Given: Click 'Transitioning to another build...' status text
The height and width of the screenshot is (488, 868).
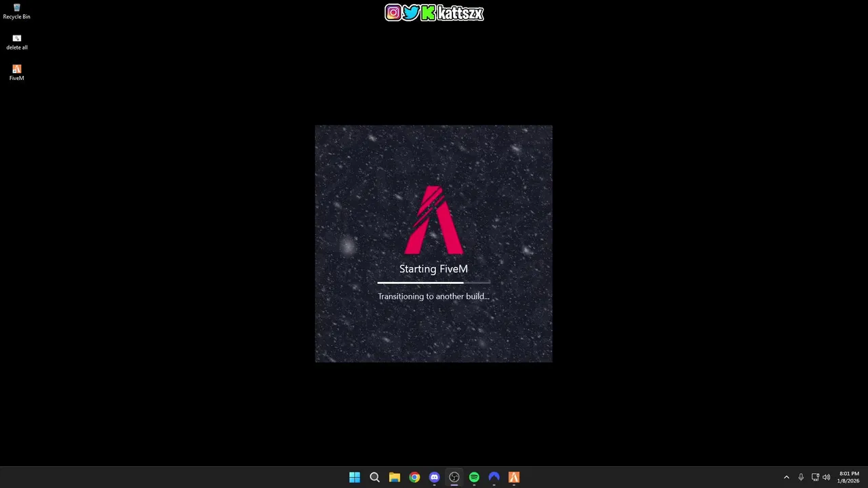Looking at the screenshot, I should pyautogui.click(x=433, y=296).
